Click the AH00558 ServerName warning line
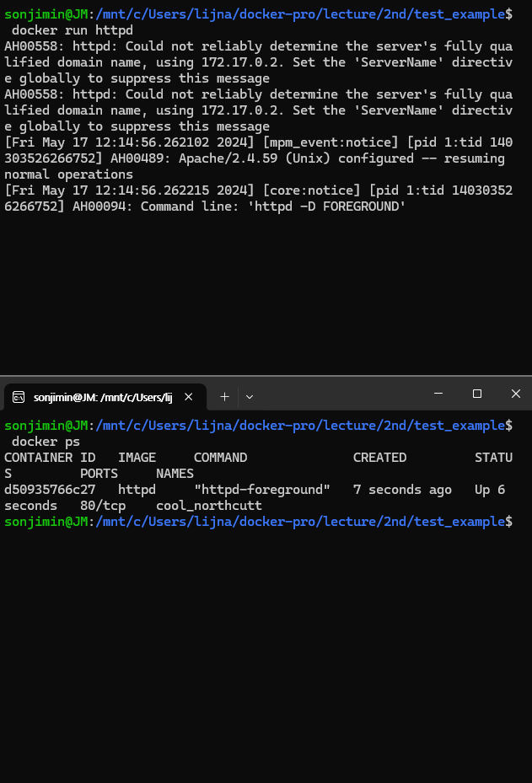 click(x=169, y=46)
